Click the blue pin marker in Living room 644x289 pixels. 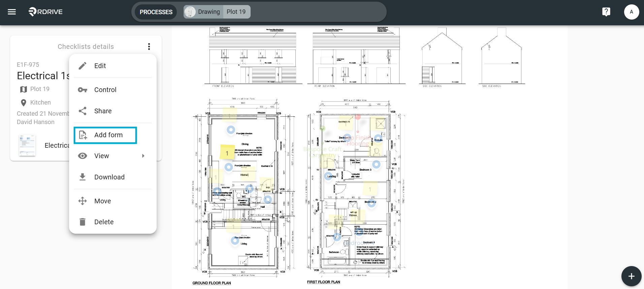tap(235, 240)
